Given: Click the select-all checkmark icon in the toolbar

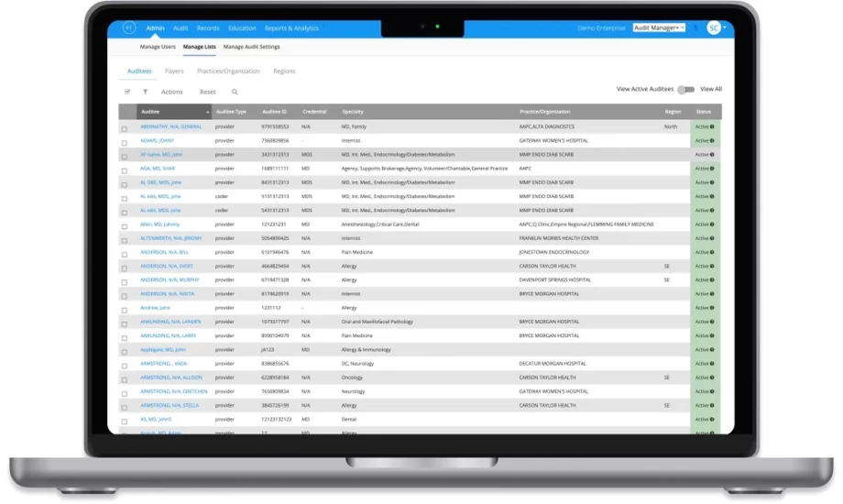Looking at the screenshot, I should (127, 92).
